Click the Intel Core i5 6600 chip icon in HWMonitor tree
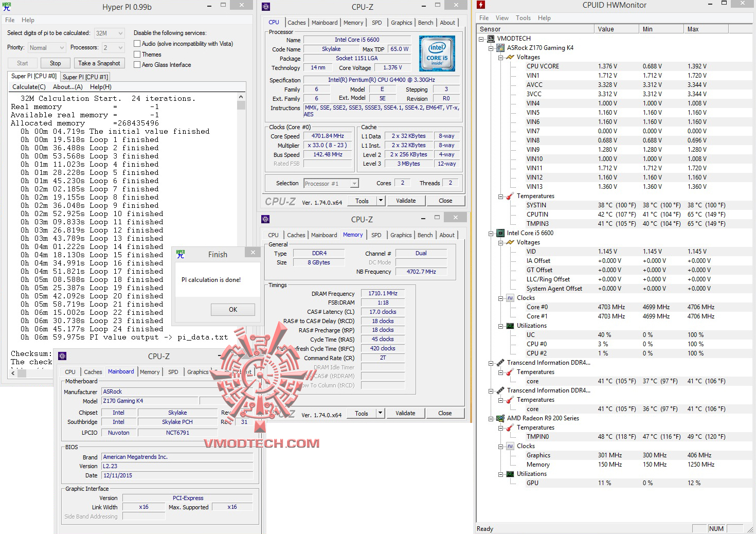The image size is (756, 534). pyautogui.click(x=500, y=233)
